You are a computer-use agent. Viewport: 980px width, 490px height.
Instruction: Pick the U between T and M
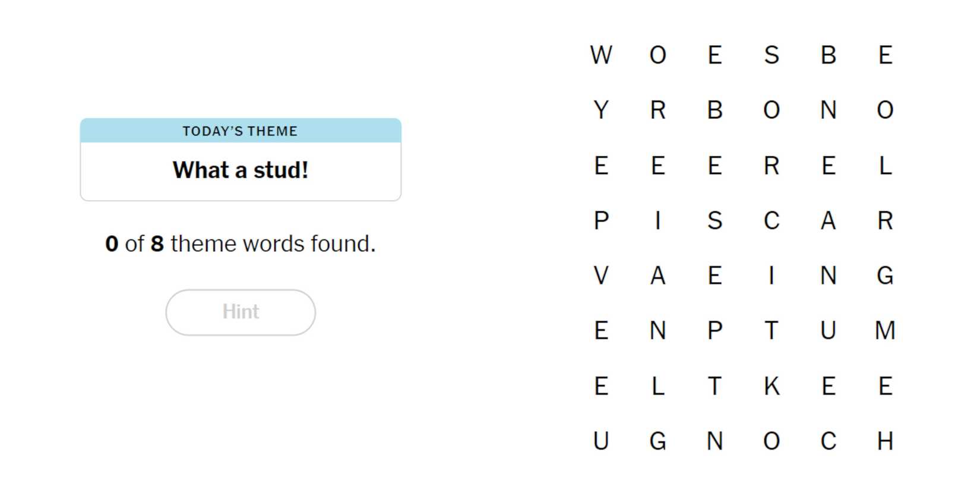829,331
